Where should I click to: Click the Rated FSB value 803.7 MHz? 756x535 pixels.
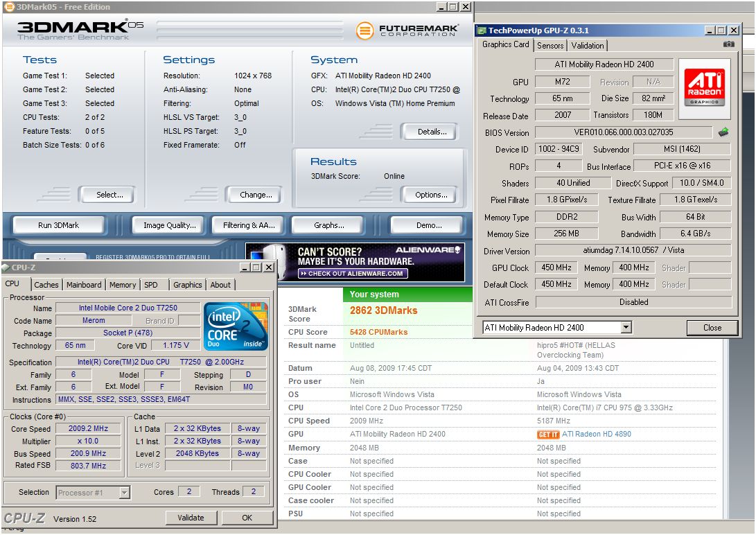[x=88, y=466]
